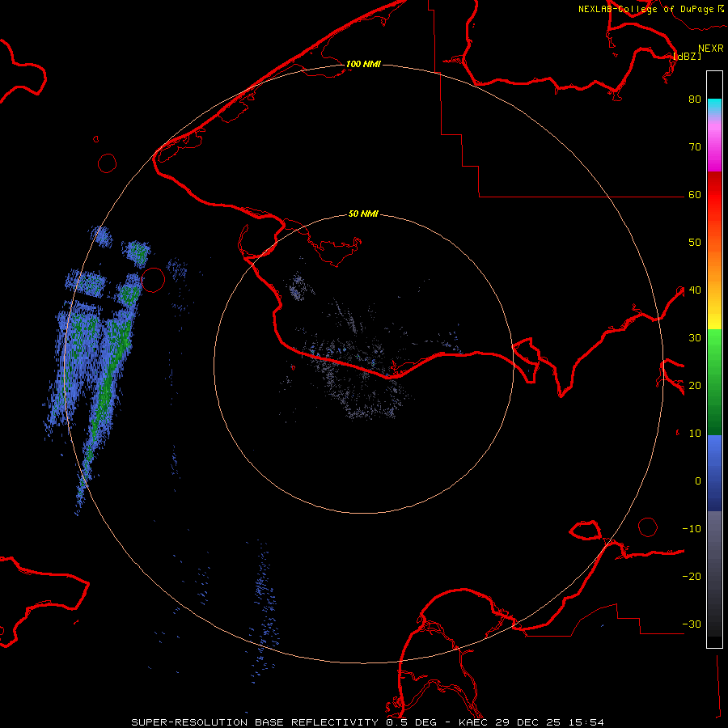
Task: Click the 10 dBZ scale value
Action: (695, 434)
